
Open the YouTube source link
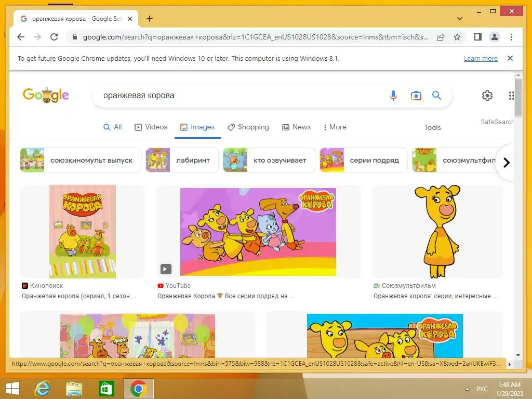174,286
